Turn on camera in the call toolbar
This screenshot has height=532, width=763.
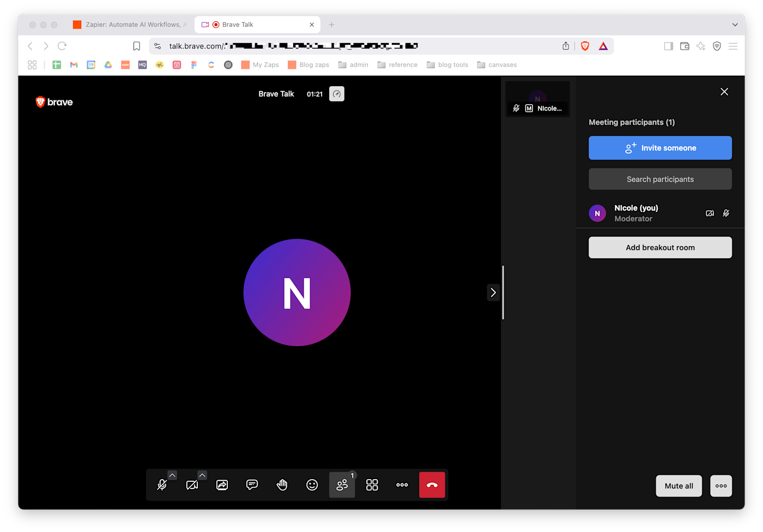192,485
